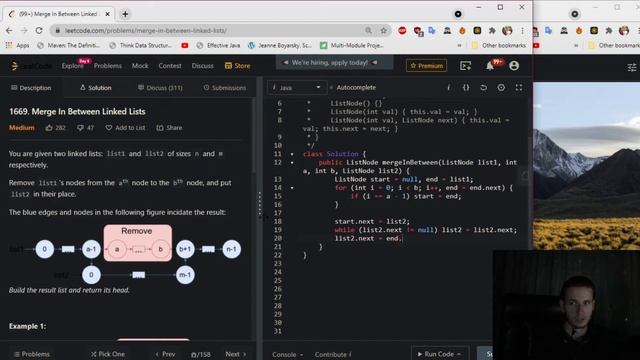
Task: Go back with browser back arrow
Action: click(x=9, y=31)
